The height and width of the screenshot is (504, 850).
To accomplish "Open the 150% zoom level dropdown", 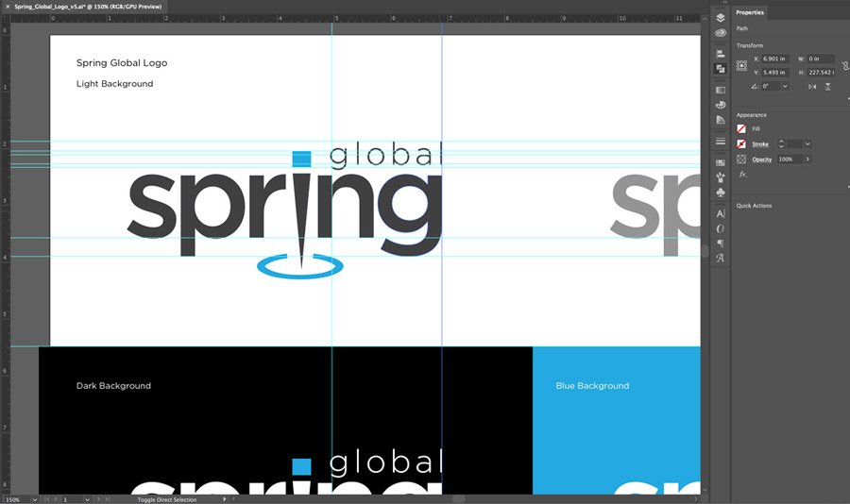I will pyautogui.click(x=34, y=499).
